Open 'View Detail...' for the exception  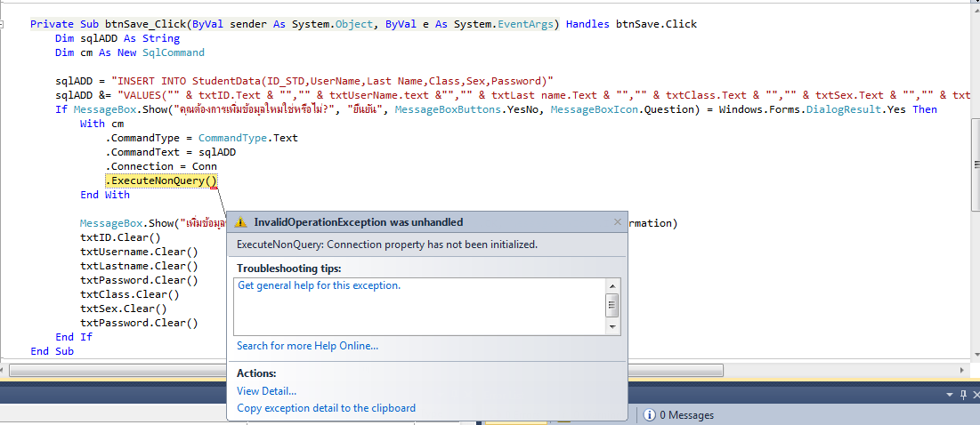coord(266,391)
